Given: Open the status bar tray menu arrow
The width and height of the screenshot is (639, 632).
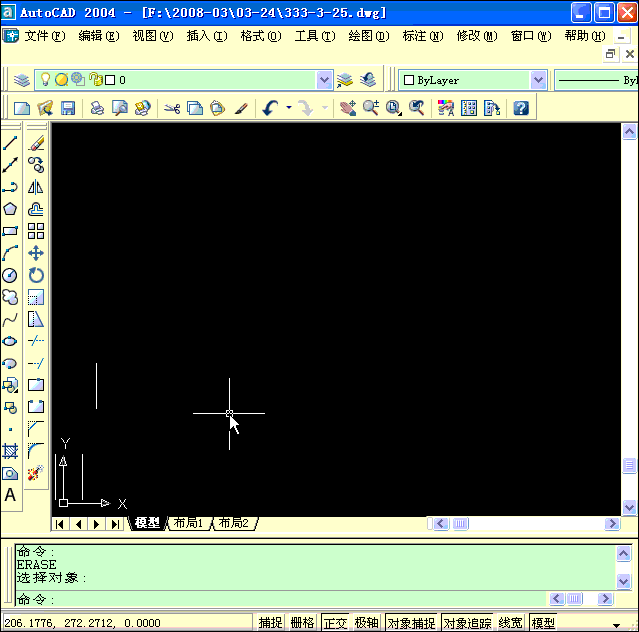Looking at the screenshot, I should [x=616, y=625].
